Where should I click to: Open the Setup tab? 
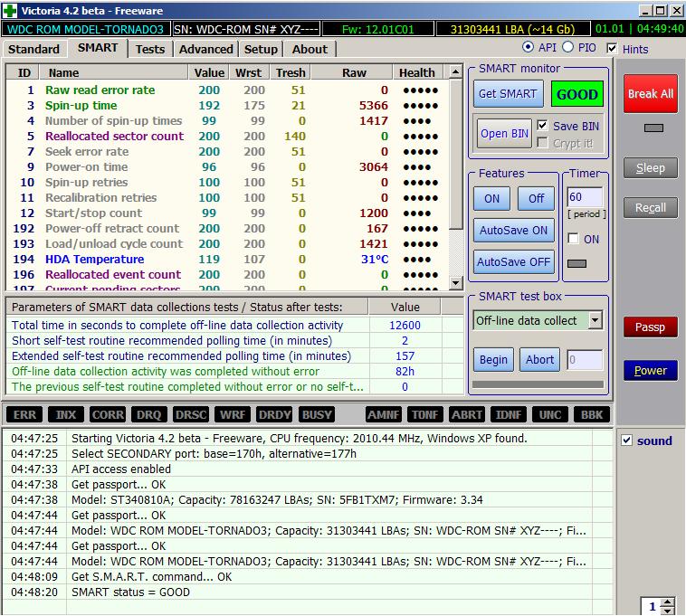261,49
